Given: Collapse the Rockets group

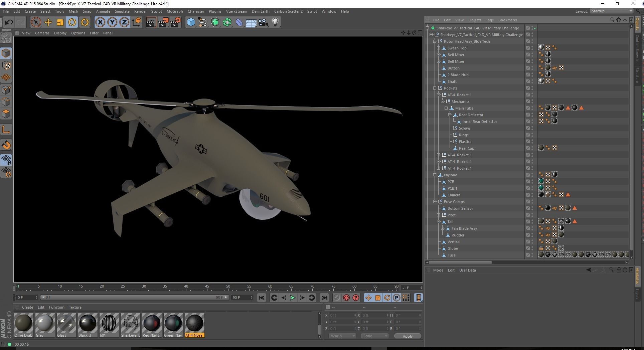Looking at the screenshot, I should coord(435,88).
